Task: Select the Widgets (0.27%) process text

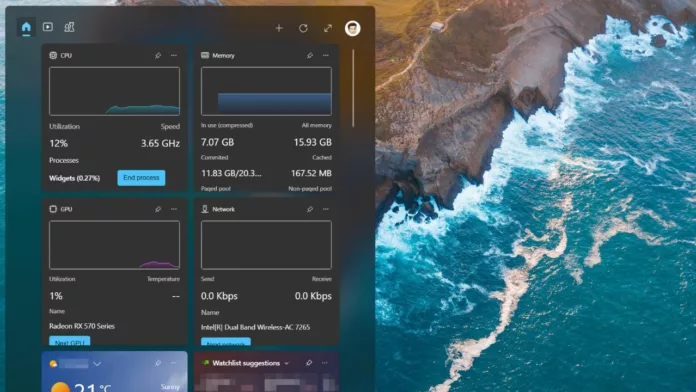Action: tap(75, 178)
